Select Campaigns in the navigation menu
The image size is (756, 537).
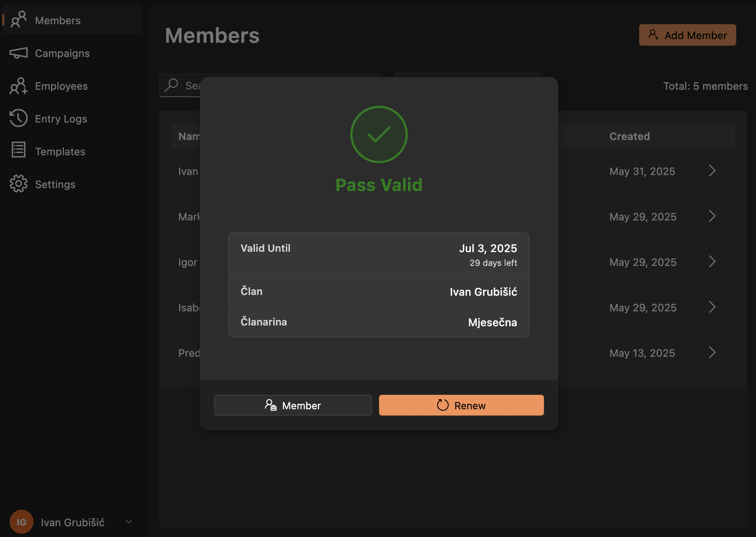point(62,53)
